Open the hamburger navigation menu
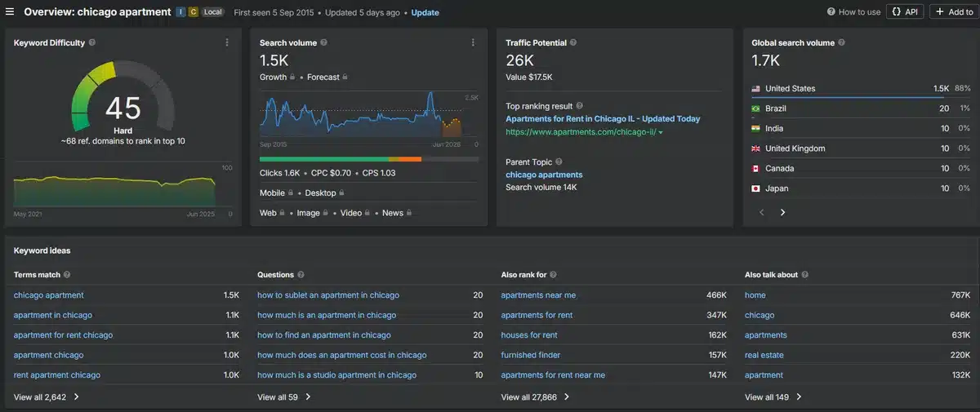 (10, 12)
